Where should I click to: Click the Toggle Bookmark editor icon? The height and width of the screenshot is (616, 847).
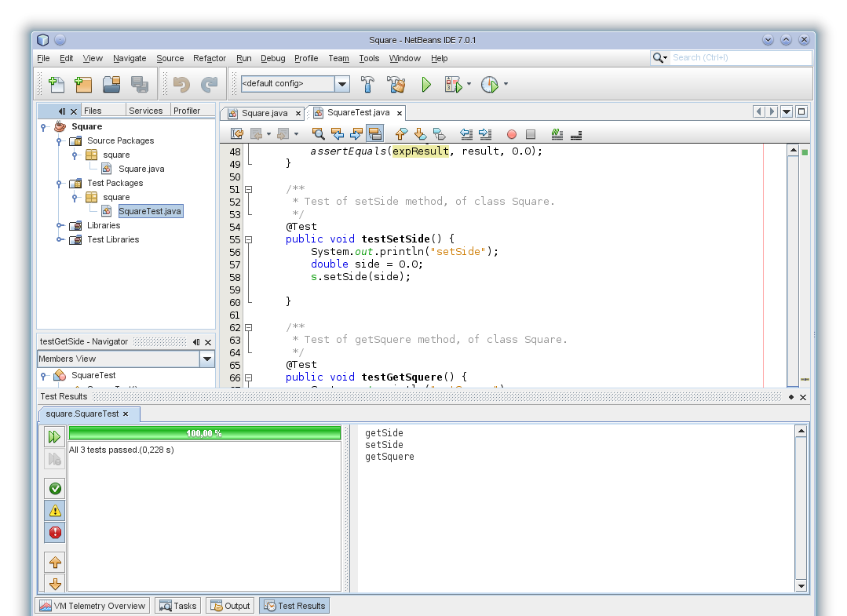point(439,134)
